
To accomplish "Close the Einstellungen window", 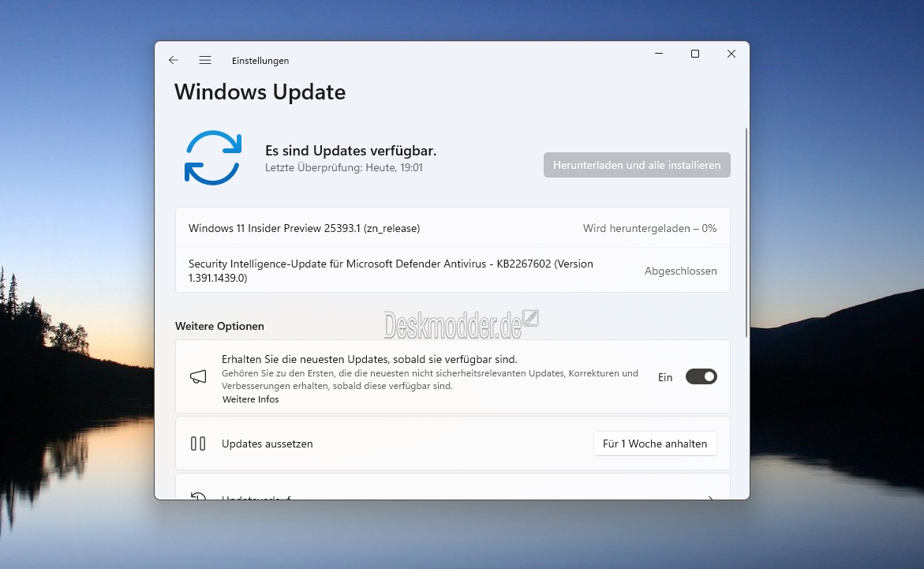I will point(731,54).
